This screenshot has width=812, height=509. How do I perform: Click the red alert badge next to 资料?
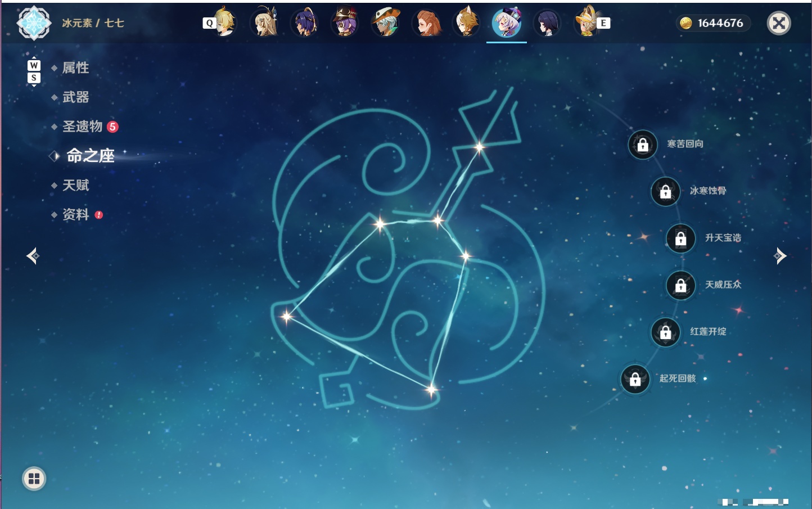99,215
